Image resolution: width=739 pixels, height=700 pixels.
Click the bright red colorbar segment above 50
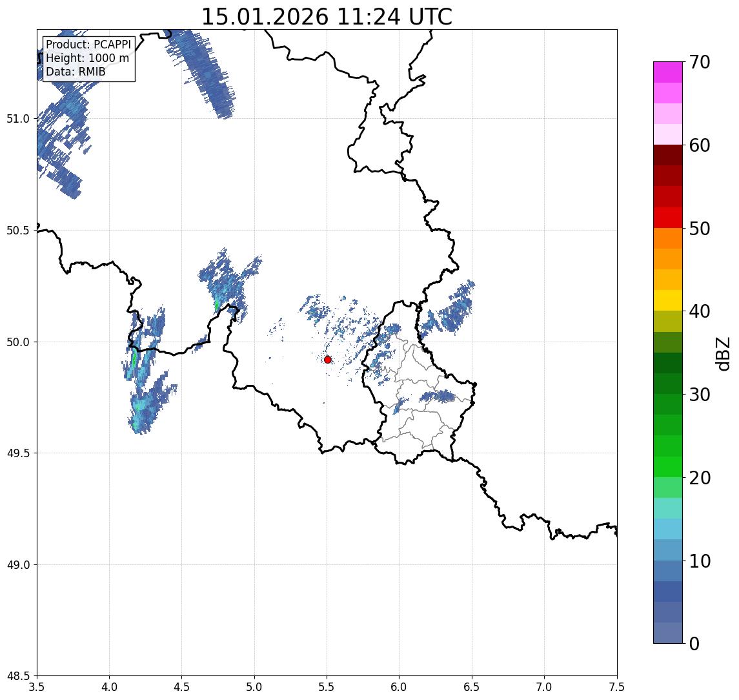668,218
